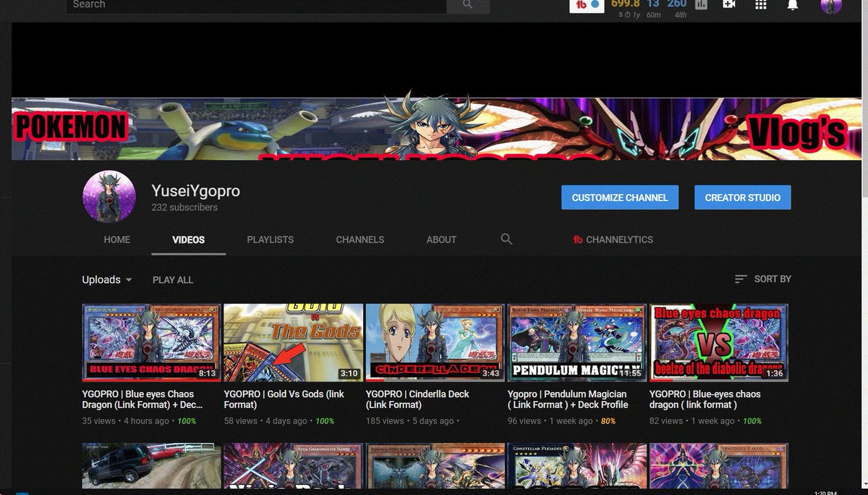Viewport: 868px width, 495px height.
Task: Click the YuseiYgopro channel name
Action: 195,191
